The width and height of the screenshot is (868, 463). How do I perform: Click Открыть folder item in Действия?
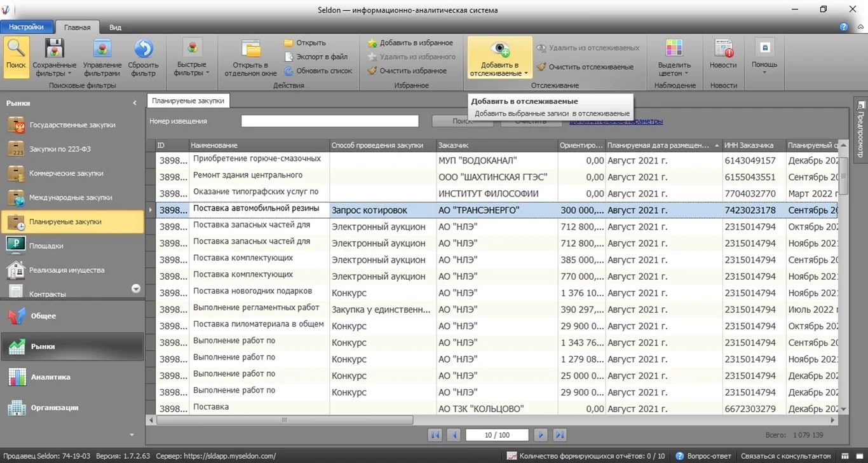[x=304, y=43]
